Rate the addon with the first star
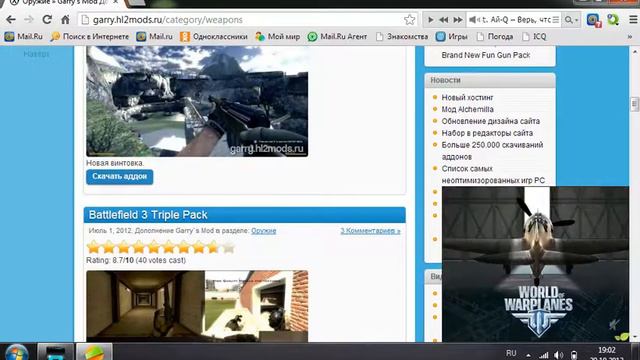Image resolution: width=640 pixels, height=360 pixels. 93,247
